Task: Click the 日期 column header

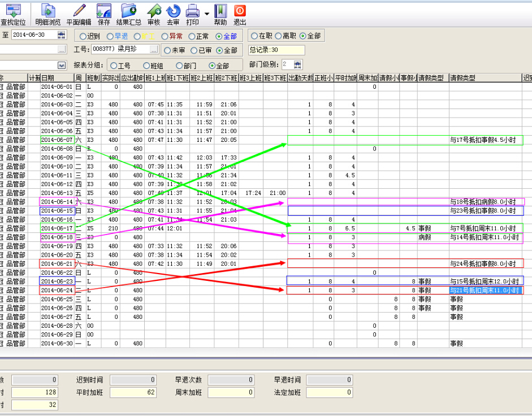Action: click(57, 77)
